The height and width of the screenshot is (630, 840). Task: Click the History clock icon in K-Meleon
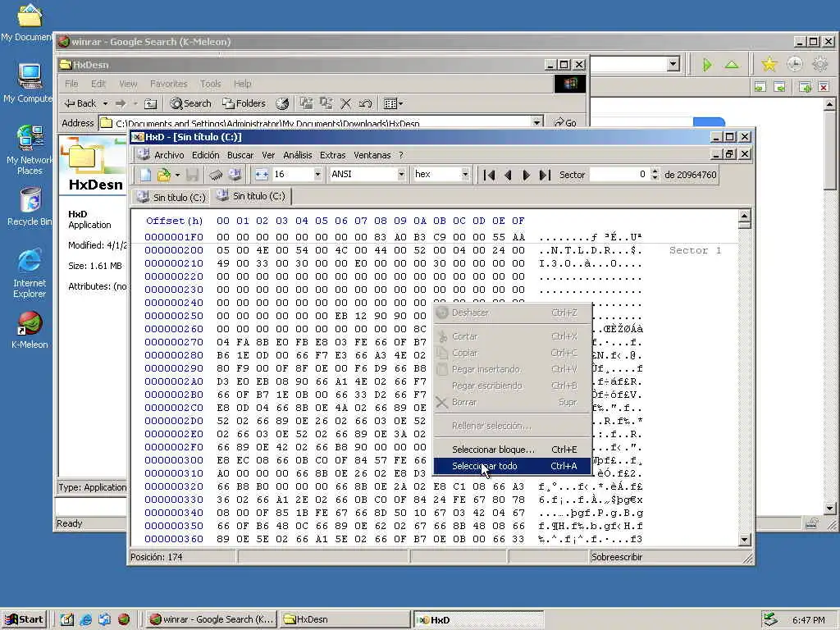point(794,65)
